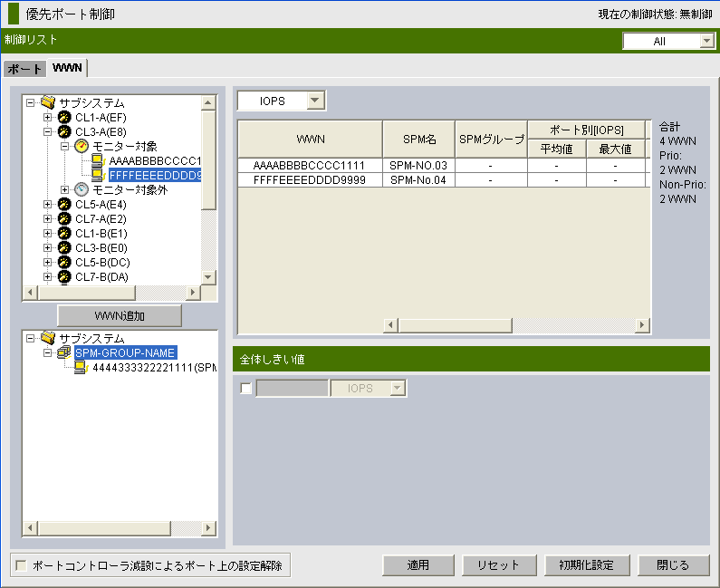Open the IOPS display mode dropdown
Viewport: 720px width, 588px height.
point(315,101)
